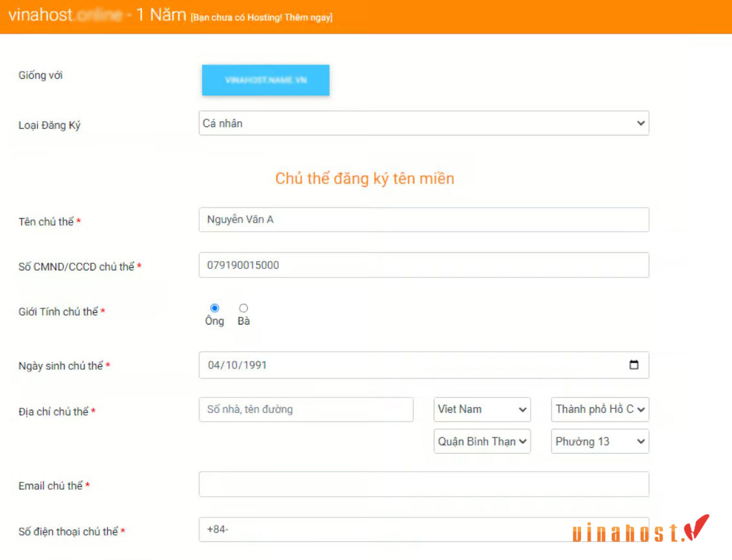Expand the Viet Nam country dropdown
The height and width of the screenshot is (560, 732).
pos(482,409)
